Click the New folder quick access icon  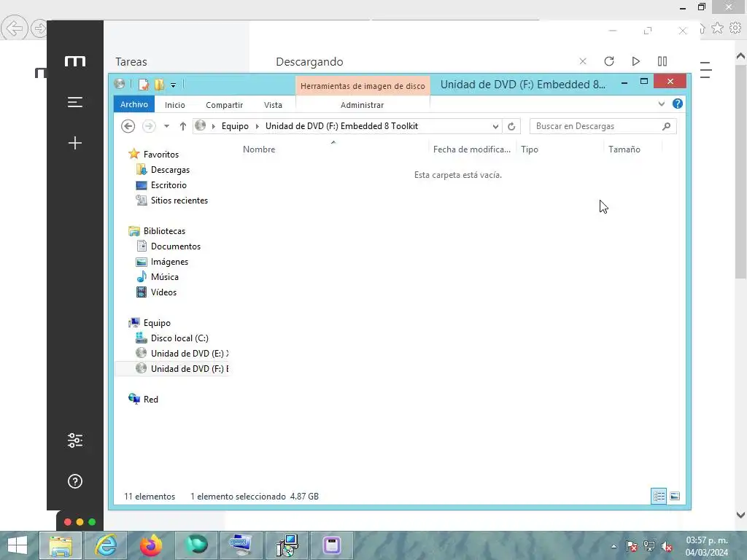[x=159, y=85]
